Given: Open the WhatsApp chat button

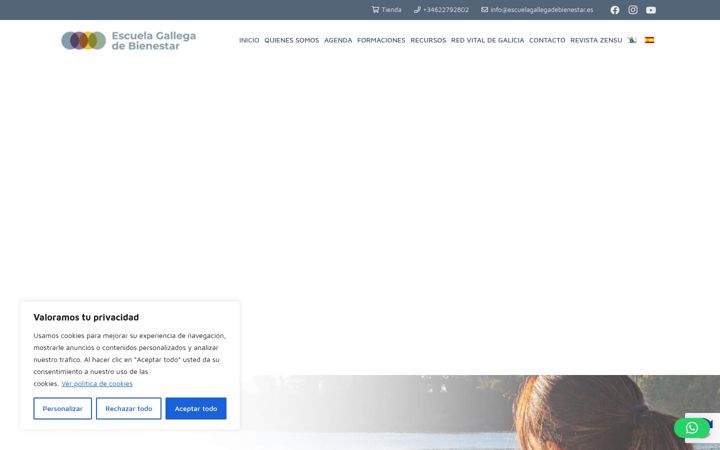Looking at the screenshot, I should 692,428.
